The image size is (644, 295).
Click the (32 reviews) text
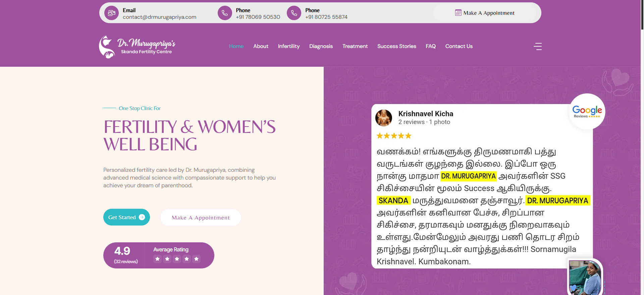(126, 261)
